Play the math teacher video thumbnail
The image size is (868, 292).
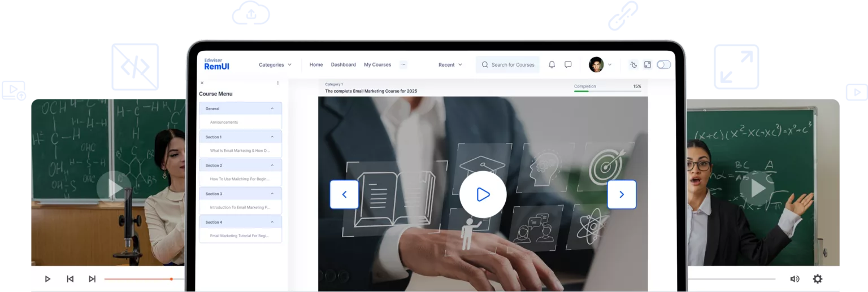pyautogui.click(x=757, y=188)
